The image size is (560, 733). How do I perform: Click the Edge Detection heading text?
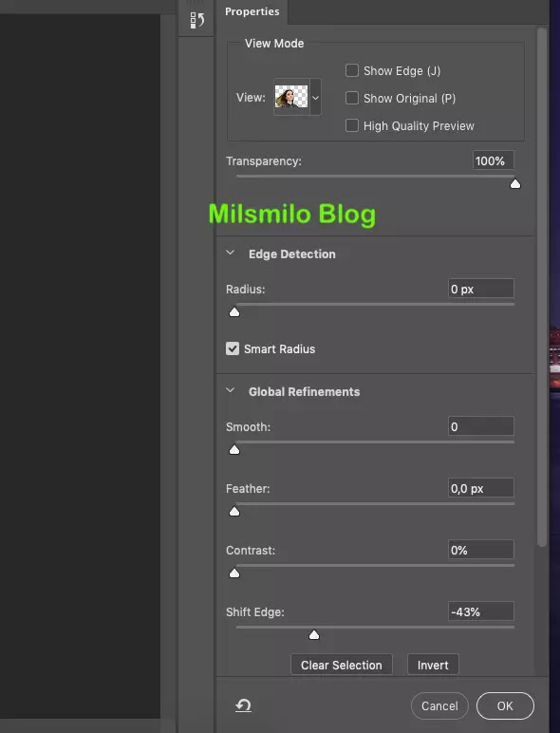point(291,254)
